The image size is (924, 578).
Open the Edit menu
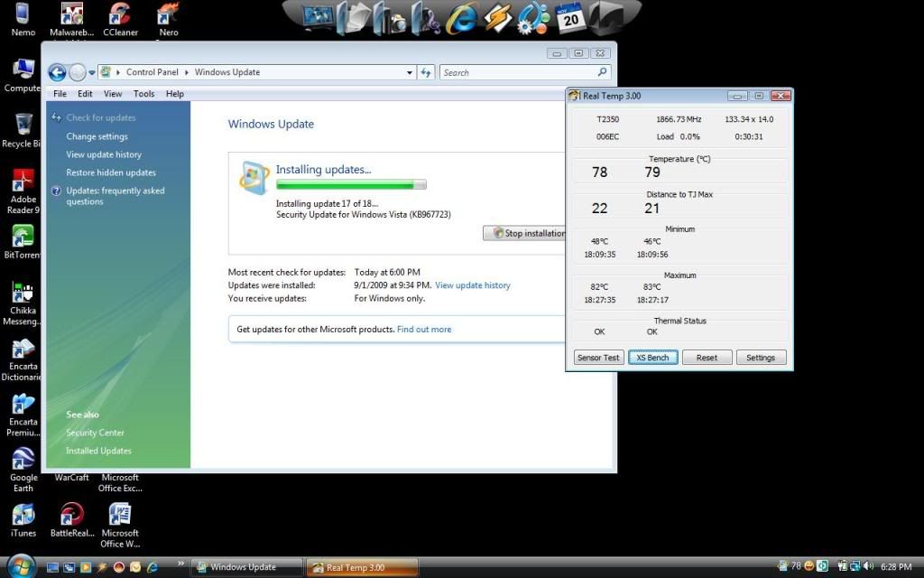85,94
